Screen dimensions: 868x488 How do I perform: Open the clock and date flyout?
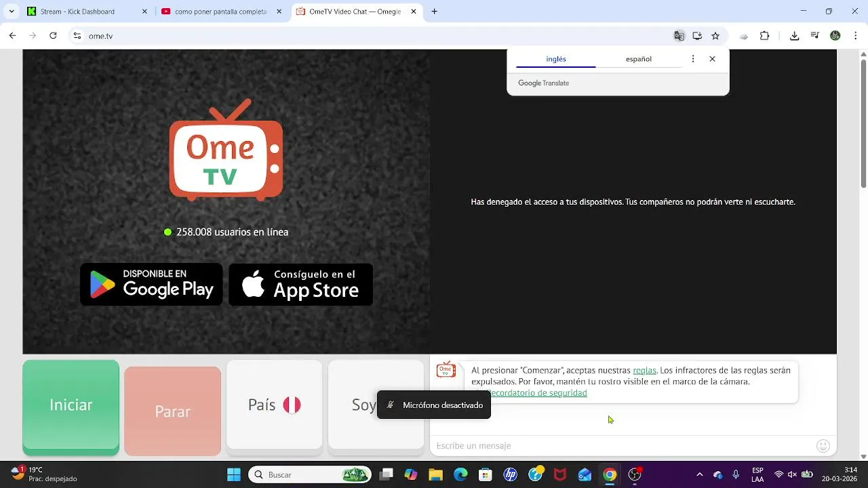pos(840,474)
